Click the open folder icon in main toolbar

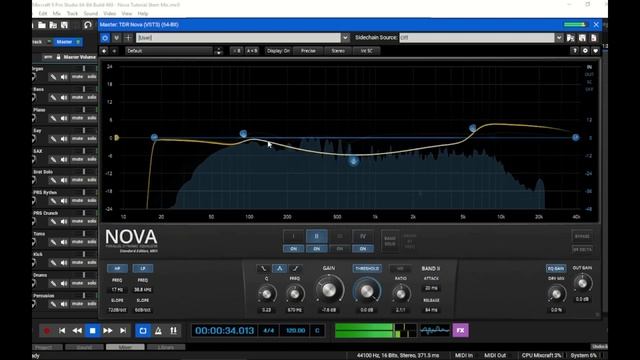pos(42,25)
